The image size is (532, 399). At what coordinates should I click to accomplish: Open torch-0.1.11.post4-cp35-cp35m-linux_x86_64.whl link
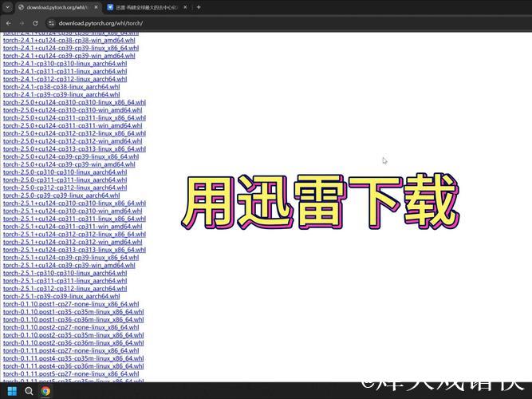pyautogui.click(x=73, y=358)
